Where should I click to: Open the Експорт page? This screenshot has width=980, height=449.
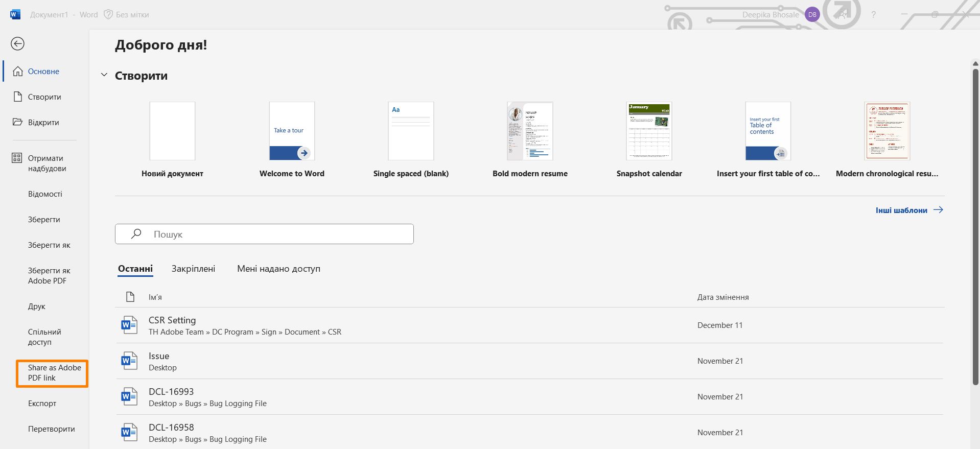[x=42, y=404]
